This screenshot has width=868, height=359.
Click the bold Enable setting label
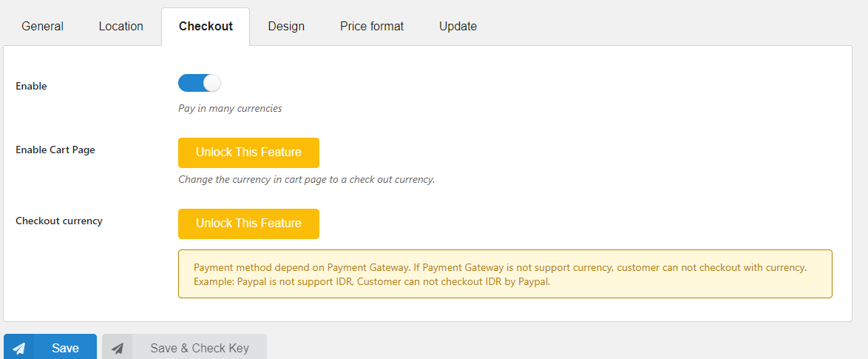point(31,86)
